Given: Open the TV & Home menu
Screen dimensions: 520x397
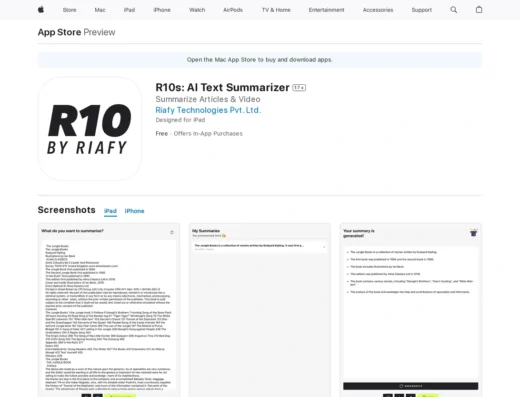Looking at the screenshot, I should [276, 10].
